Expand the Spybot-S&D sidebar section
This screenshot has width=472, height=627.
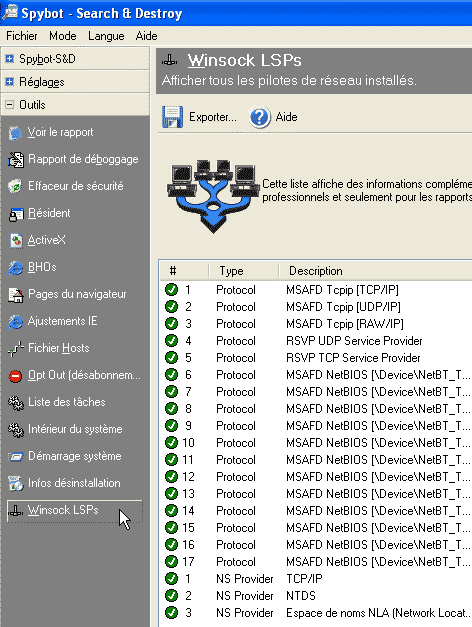(x=10, y=59)
